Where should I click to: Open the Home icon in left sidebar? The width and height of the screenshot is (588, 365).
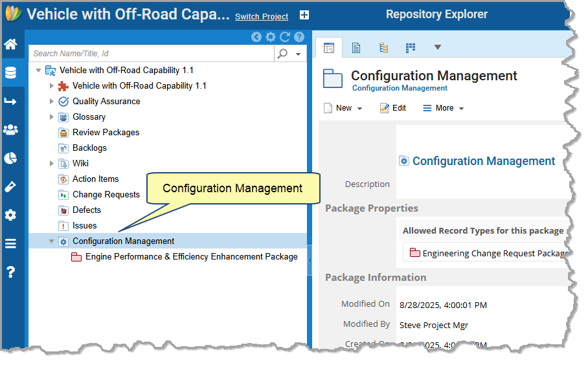pos(10,45)
